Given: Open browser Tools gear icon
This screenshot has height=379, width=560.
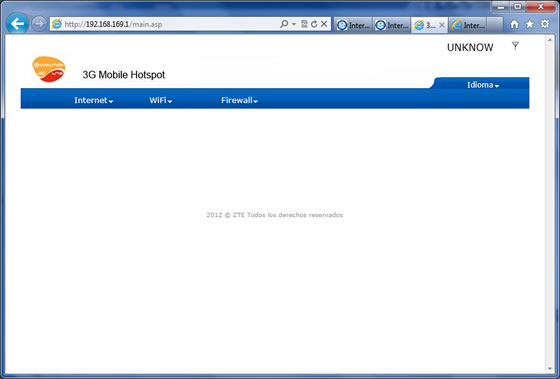Looking at the screenshot, I should [545, 24].
